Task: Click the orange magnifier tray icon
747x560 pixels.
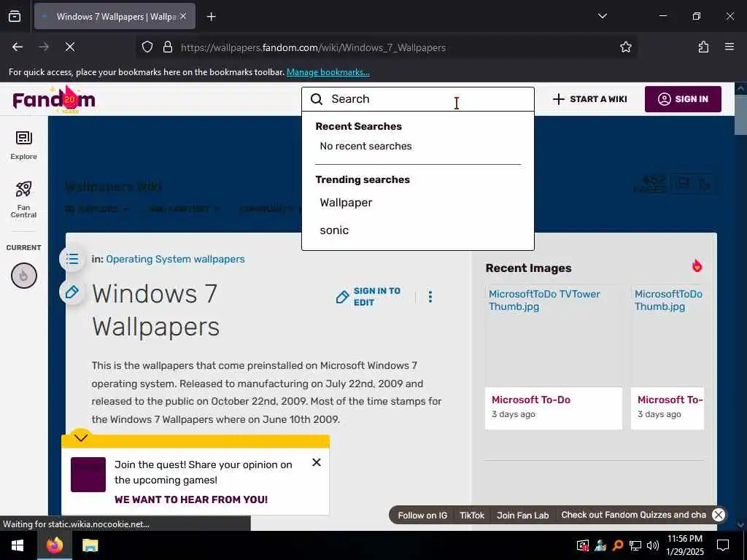Action: [x=618, y=545]
